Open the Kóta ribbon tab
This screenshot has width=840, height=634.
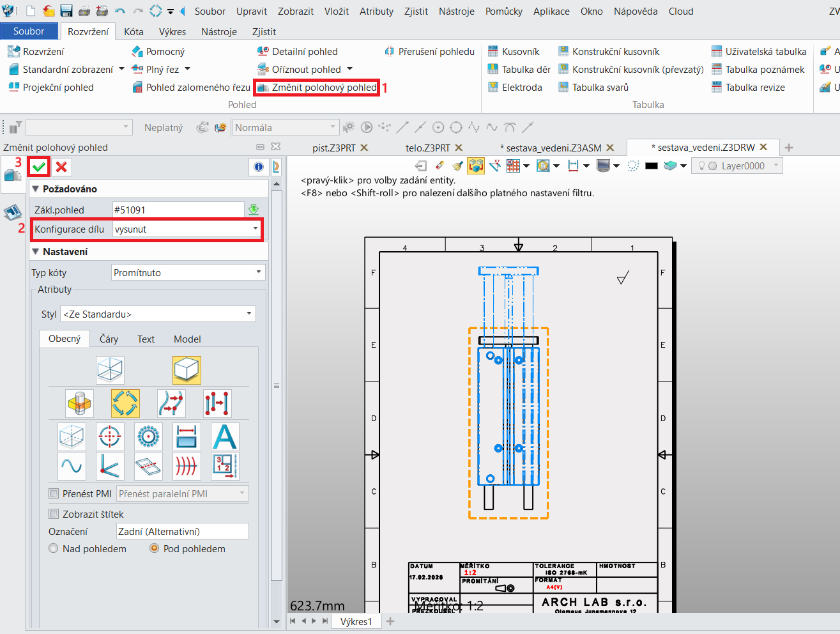coord(134,31)
